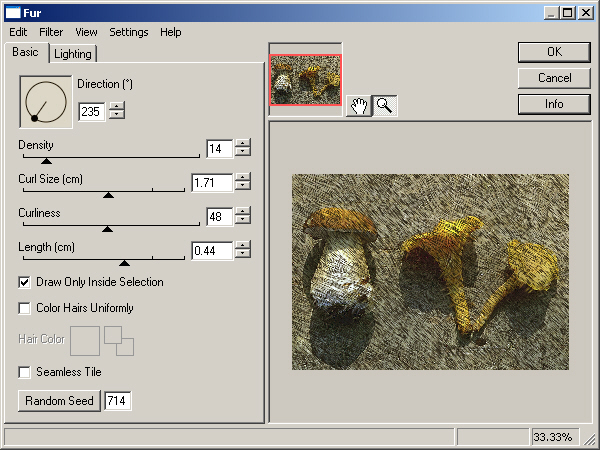Click the random seed number field
600x450 pixels.
click(x=117, y=401)
